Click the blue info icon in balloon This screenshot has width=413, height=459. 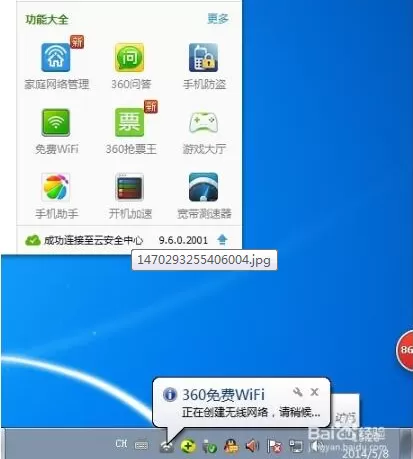pyautogui.click(x=170, y=395)
